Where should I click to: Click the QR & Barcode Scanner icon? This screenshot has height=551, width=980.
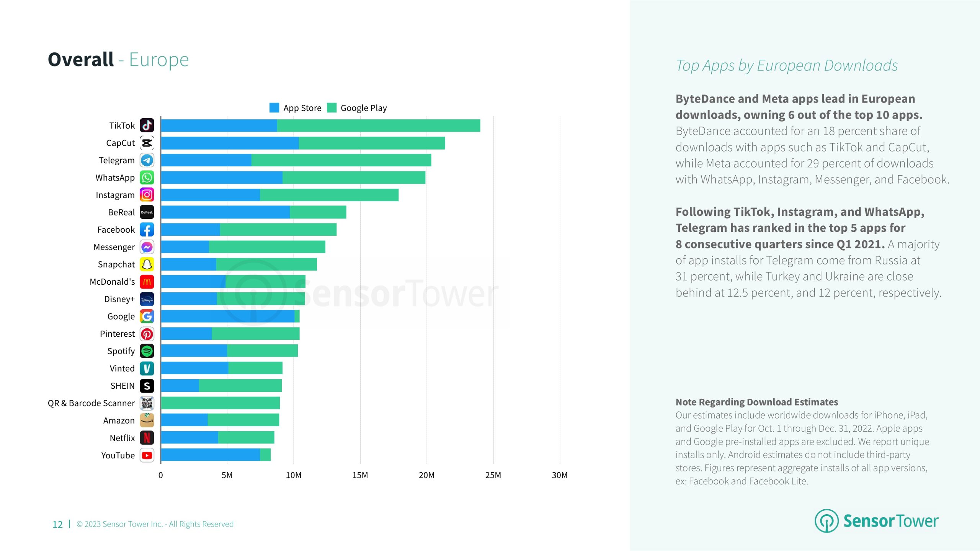[x=147, y=403]
